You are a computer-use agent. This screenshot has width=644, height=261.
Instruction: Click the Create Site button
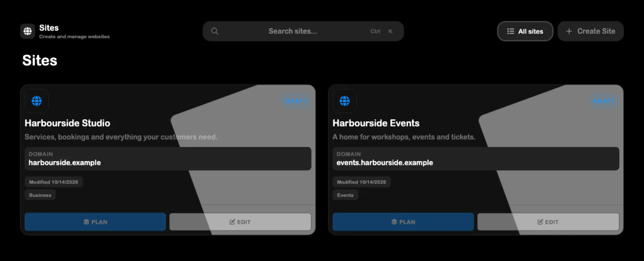pyautogui.click(x=590, y=31)
